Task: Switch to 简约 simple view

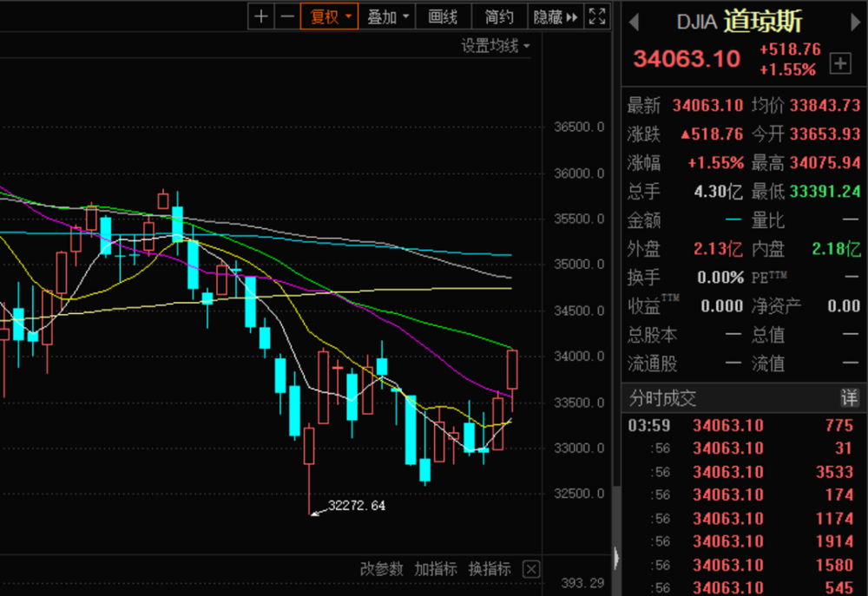Action: (499, 16)
